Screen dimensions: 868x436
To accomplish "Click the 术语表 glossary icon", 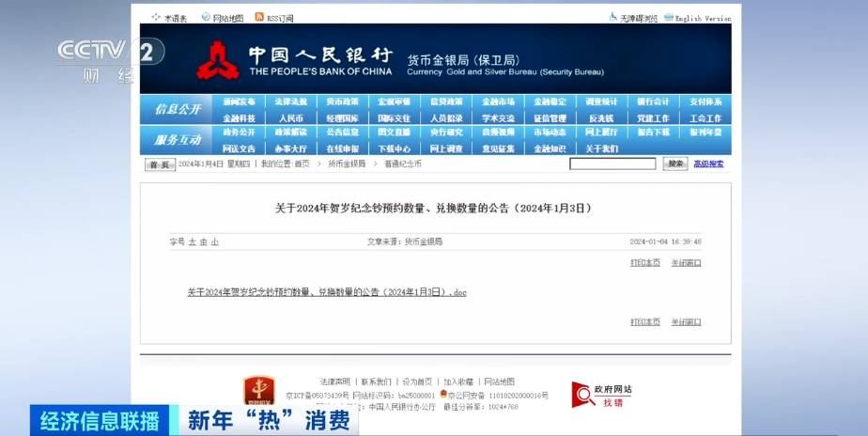I will 156,17.
